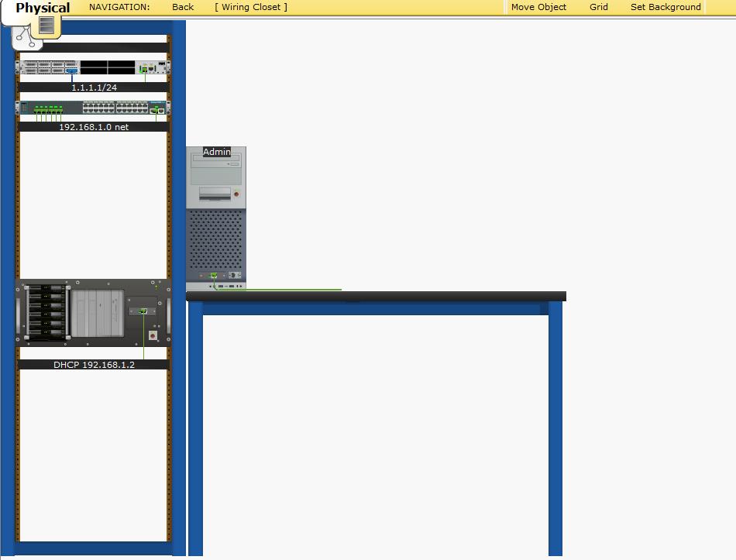Click the server drive bays
The image size is (736, 560).
pos(47,311)
